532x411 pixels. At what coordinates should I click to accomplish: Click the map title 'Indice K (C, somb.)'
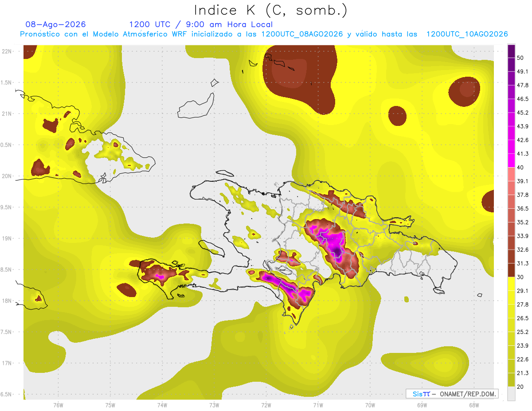(x=270, y=10)
